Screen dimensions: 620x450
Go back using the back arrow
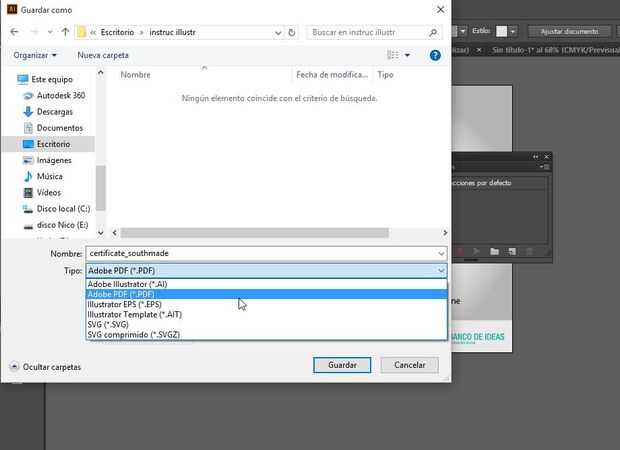click(14, 32)
